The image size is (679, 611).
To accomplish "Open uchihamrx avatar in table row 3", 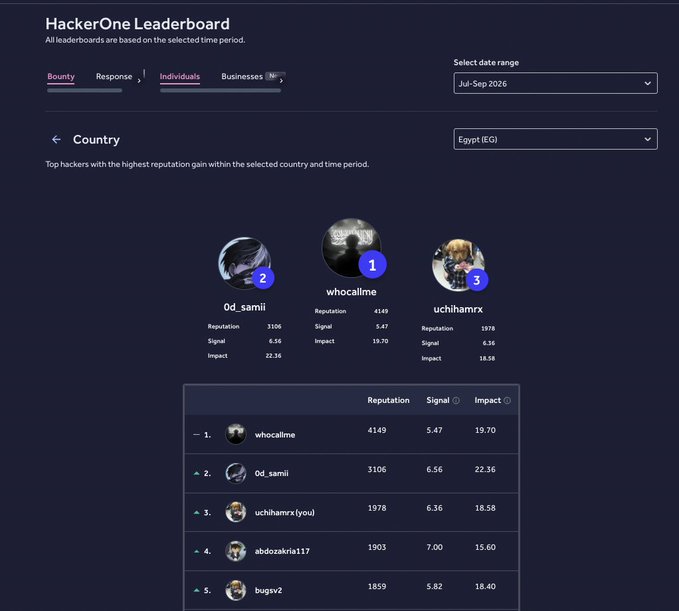I will (x=236, y=512).
